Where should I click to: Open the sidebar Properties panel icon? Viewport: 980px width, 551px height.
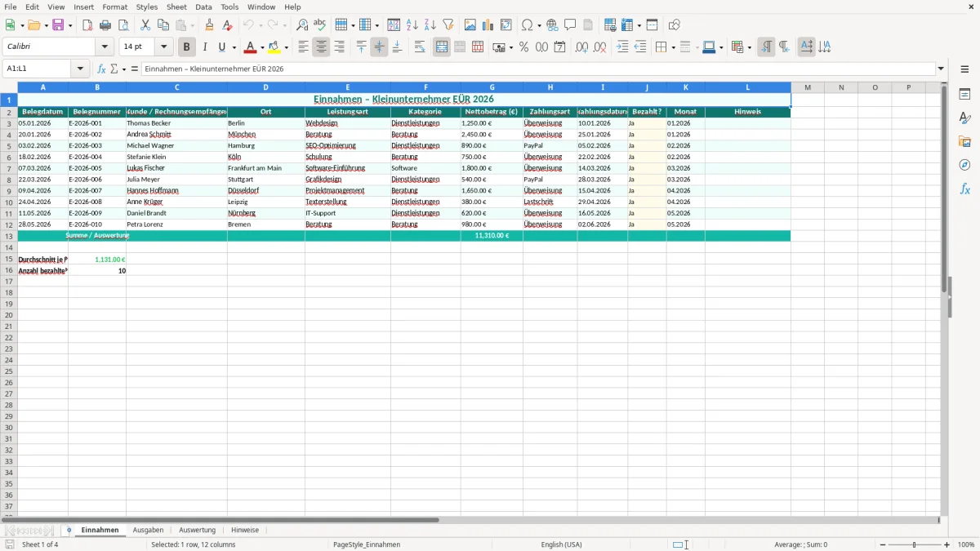click(x=964, y=95)
